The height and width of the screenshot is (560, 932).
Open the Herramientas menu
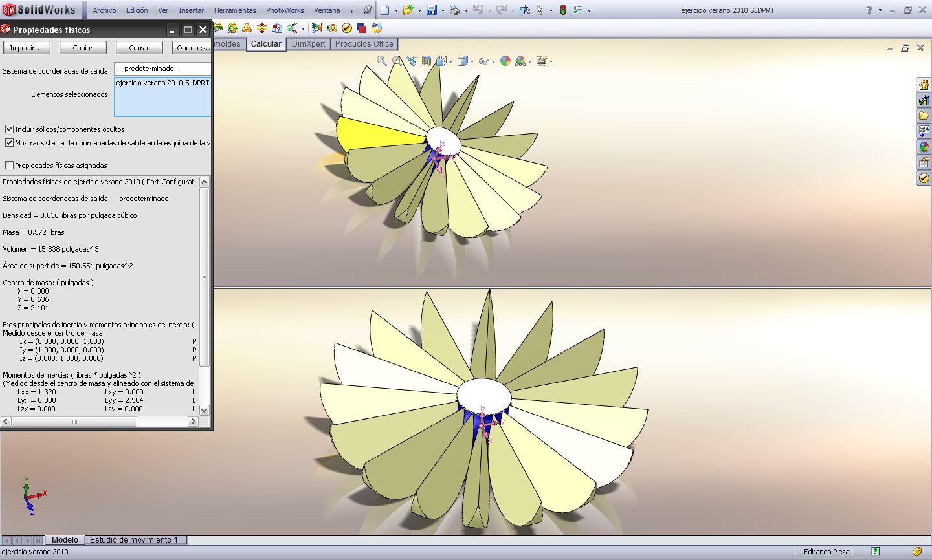[235, 10]
